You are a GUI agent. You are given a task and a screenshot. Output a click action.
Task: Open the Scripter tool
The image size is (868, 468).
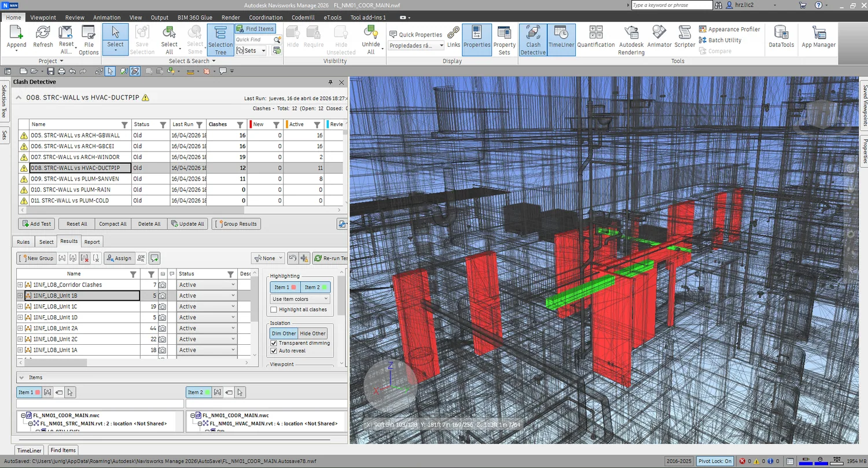pyautogui.click(x=685, y=37)
